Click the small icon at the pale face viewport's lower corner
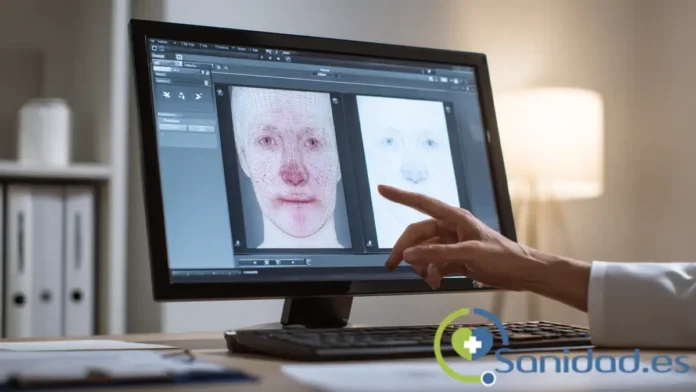This screenshot has width=696, height=392. click(x=369, y=243)
